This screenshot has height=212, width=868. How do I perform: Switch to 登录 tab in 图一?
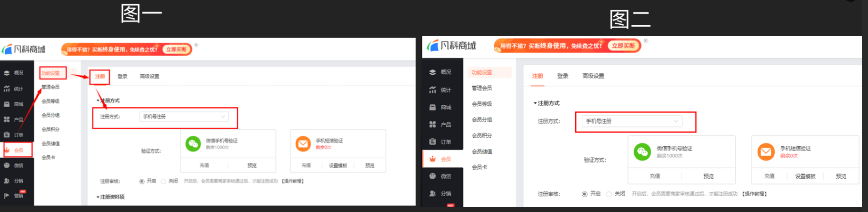(122, 77)
